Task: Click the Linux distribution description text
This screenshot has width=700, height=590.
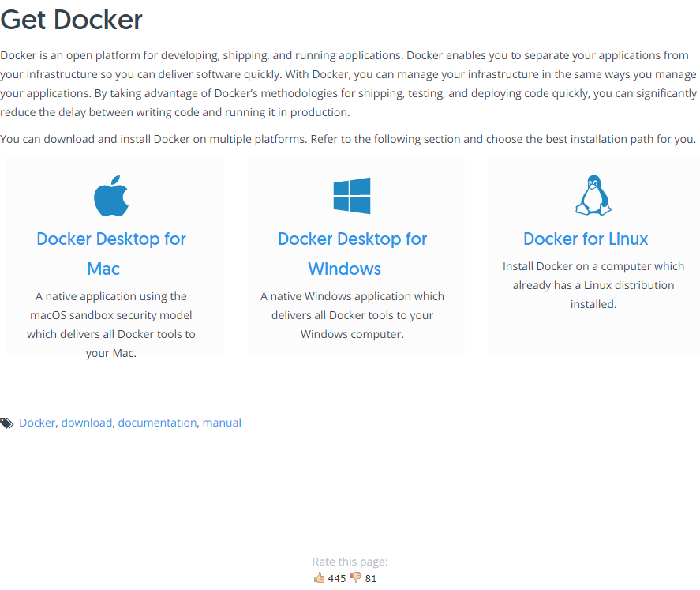Action: coord(593,285)
